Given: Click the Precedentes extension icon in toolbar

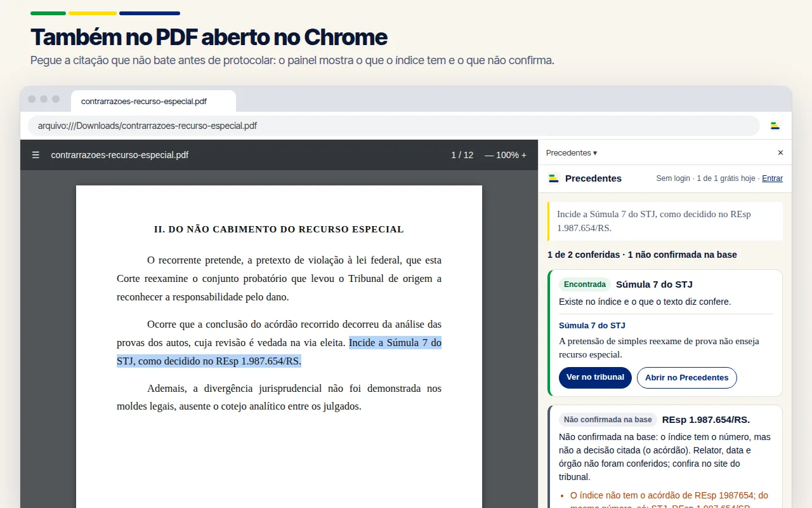Looking at the screenshot, I should click(x=775, y=126).
